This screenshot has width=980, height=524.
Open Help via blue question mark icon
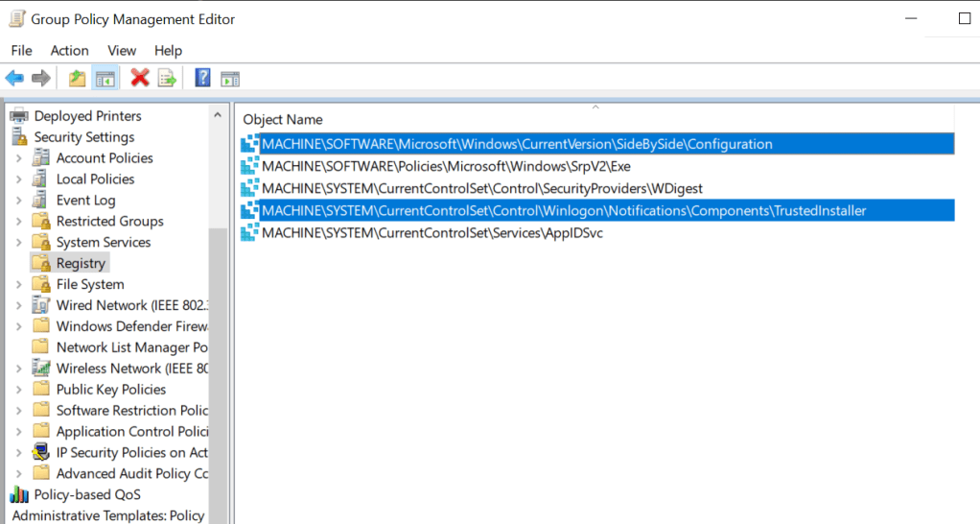pos(202,79)
